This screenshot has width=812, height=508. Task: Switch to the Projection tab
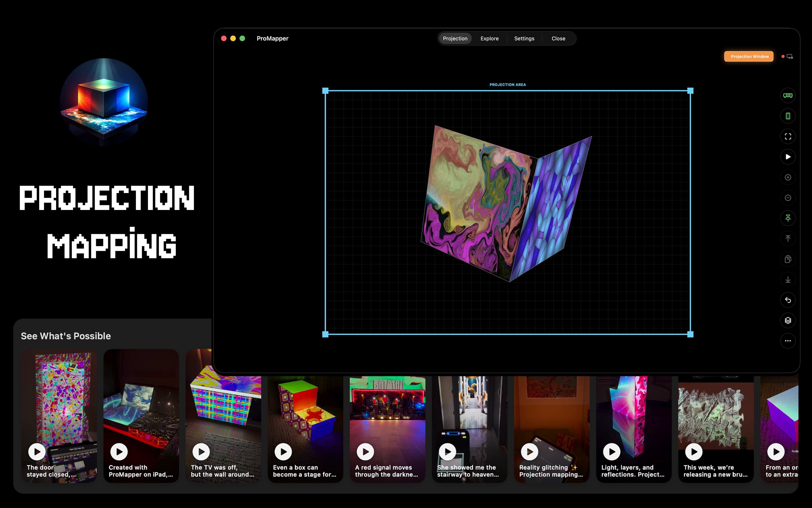[455, 38]
